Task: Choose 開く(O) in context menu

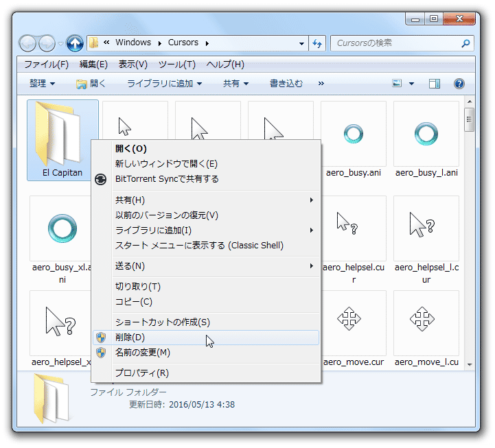Action: pos(206,149)
